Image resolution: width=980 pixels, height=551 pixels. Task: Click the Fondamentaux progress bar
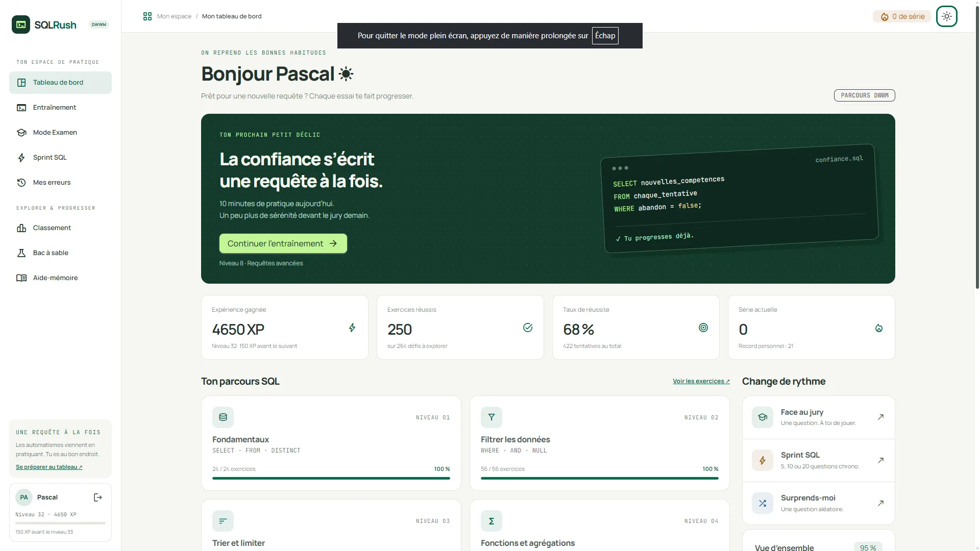331,478
